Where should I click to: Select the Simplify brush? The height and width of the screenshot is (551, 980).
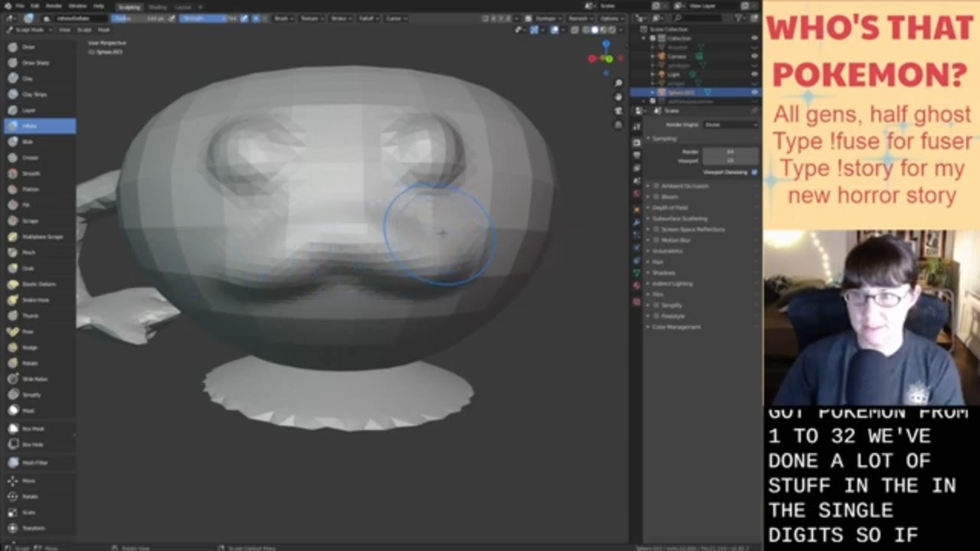point(38,395)
